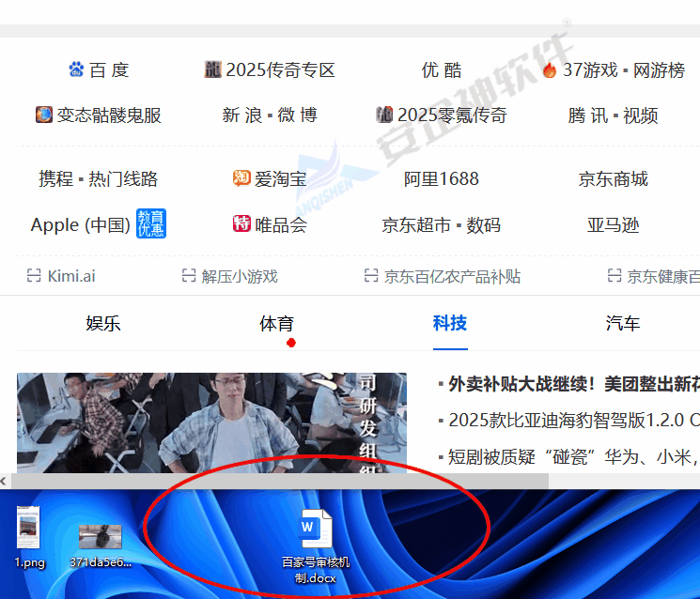The image size is (700, 599).
Task: Click the bracket icon before 解压小游戏
Action: (189, 276)
